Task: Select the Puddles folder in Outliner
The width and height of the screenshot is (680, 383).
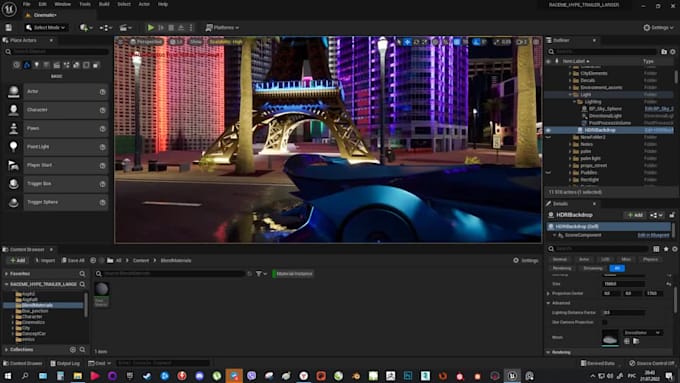Action: 588,173
